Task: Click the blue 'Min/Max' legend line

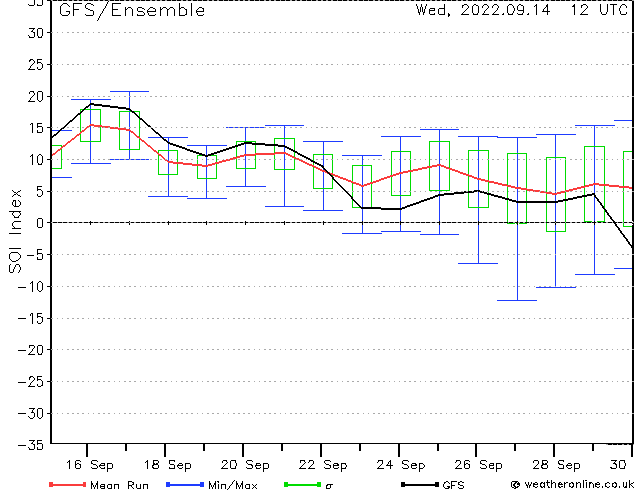Action: [x=185, y=484]
